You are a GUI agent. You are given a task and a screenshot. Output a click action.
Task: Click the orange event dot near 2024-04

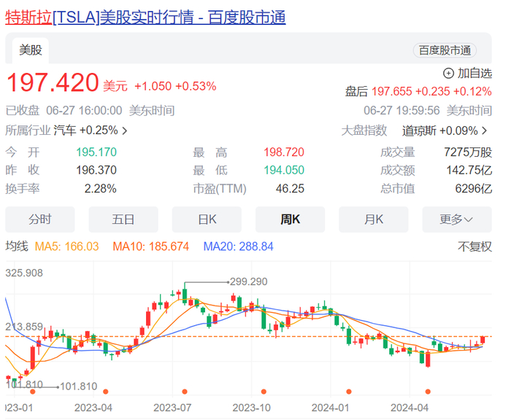pyautogui.click(x=428, y=392)
